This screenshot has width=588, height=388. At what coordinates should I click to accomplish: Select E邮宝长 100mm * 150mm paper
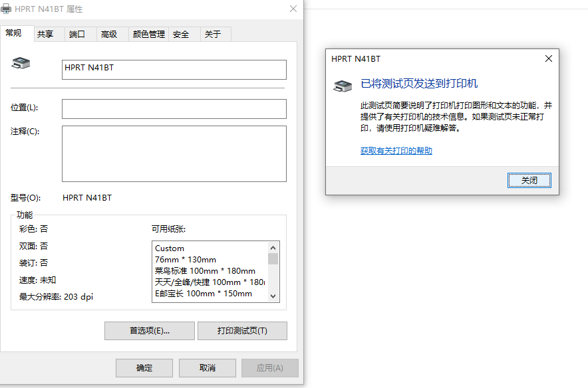[204, 293]
